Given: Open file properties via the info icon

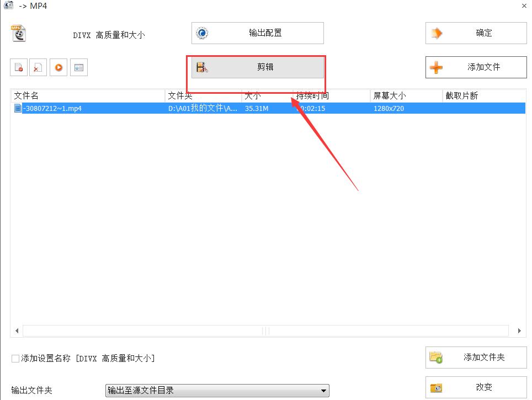Looking at the screenshot, I should (78, 67).
